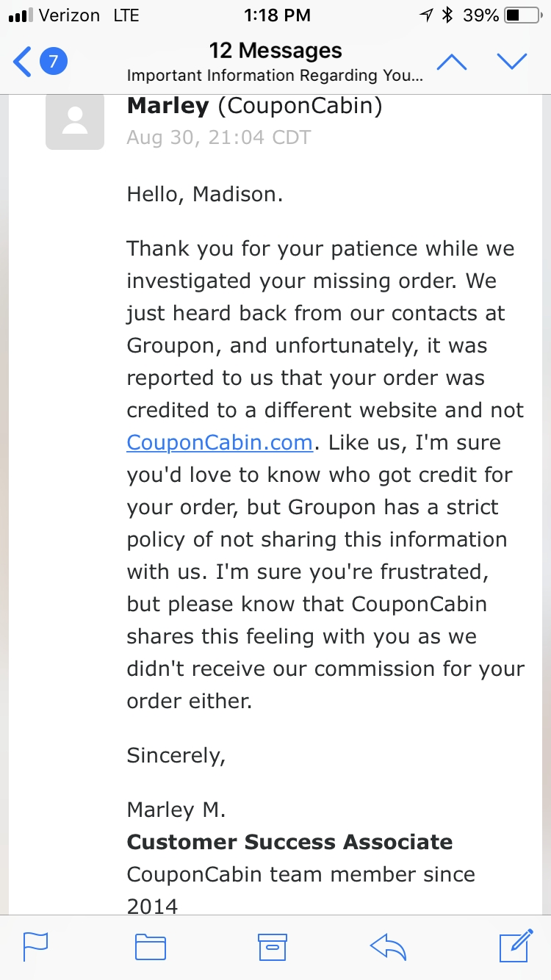Image resolution: width=551 pixels, height=980 pixels.
Task: Tap the Customer Success Associate signature text
Action: [x=289, y=842]
